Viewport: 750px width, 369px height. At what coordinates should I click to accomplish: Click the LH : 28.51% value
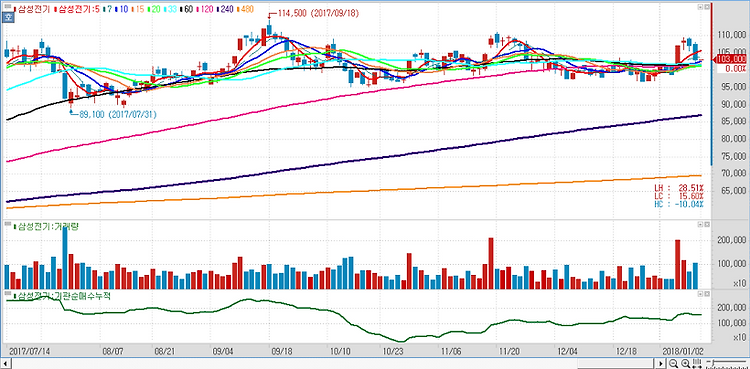click(679, 187)
